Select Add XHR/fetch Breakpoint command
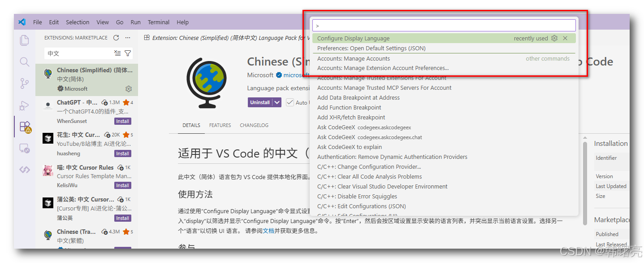Screen dimensions: 644x263 [444, 118]
